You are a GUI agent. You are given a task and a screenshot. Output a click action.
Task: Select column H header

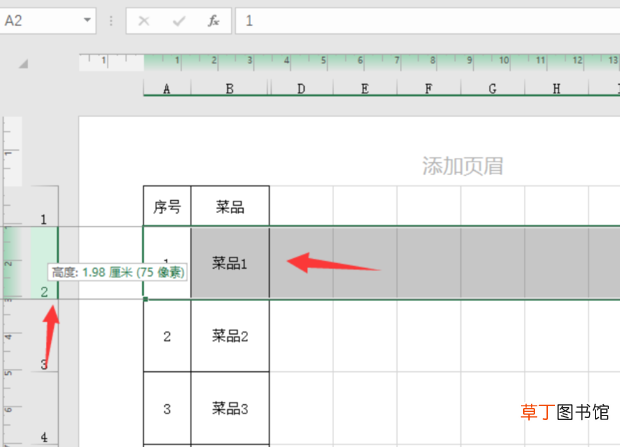tap(556, 88)
